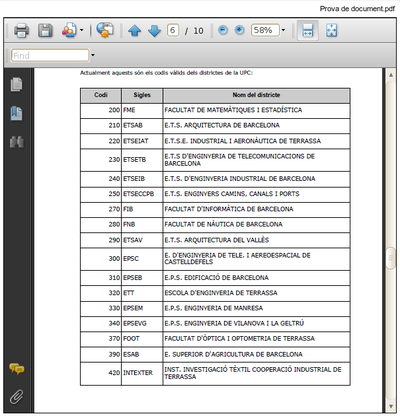Go to next page with down arrow

(x=154, y=31)
